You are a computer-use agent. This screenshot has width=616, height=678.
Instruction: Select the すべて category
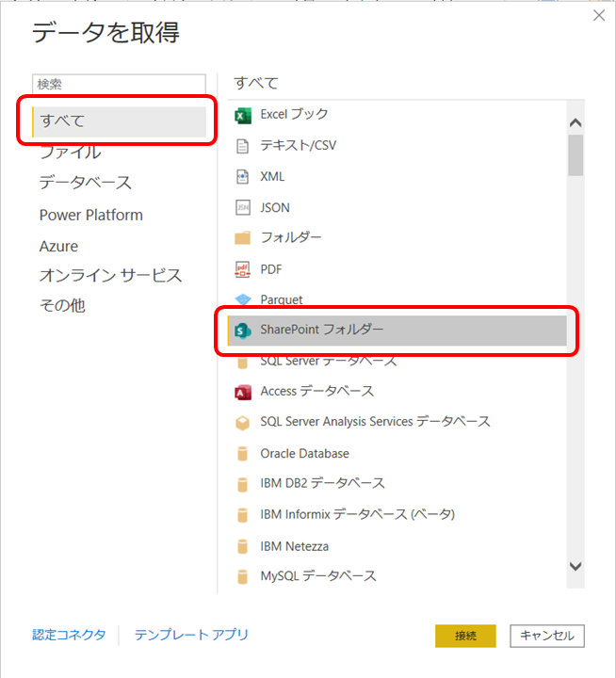[119, 121]
